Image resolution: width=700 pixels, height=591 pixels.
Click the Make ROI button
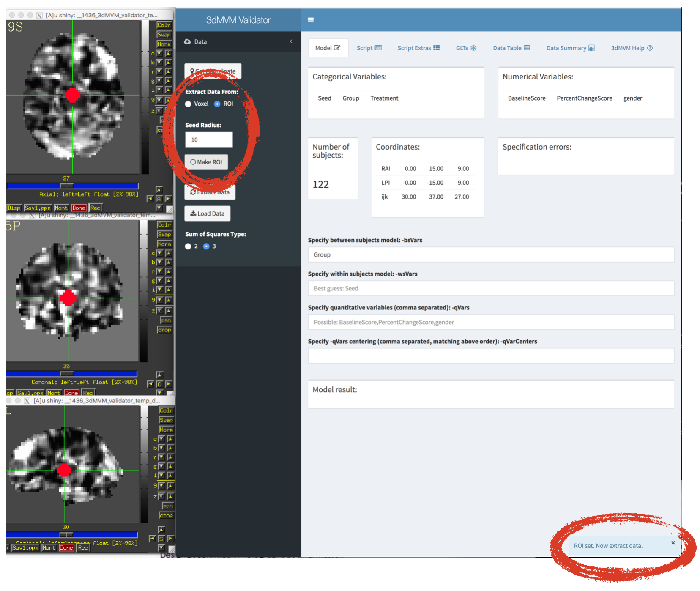tap(206, 162)
